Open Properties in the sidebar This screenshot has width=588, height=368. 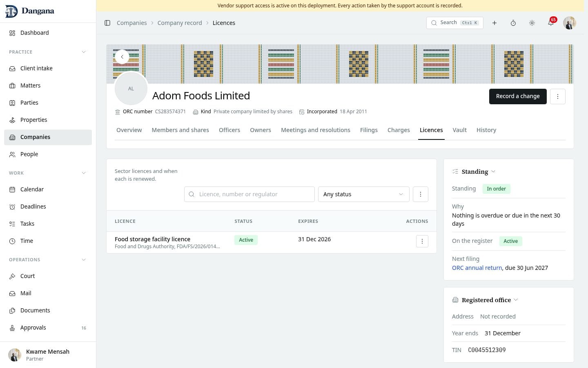click(48, 120)
